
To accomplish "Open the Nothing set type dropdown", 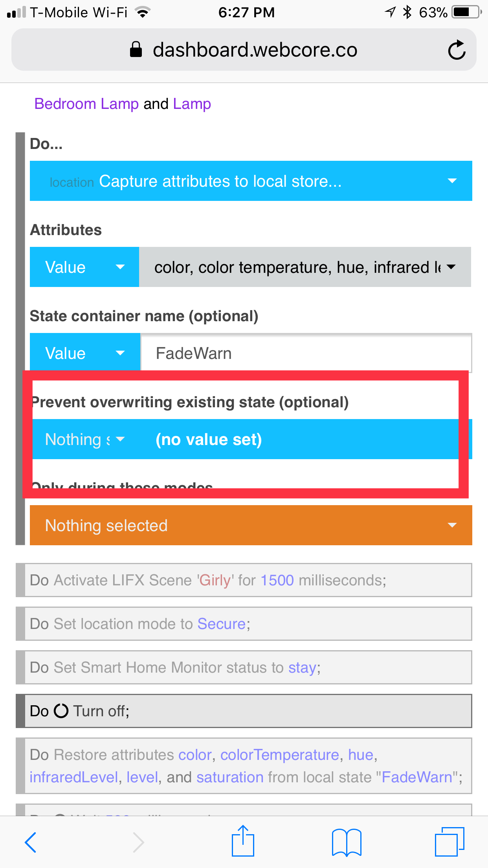I will (x=85, y=439).
